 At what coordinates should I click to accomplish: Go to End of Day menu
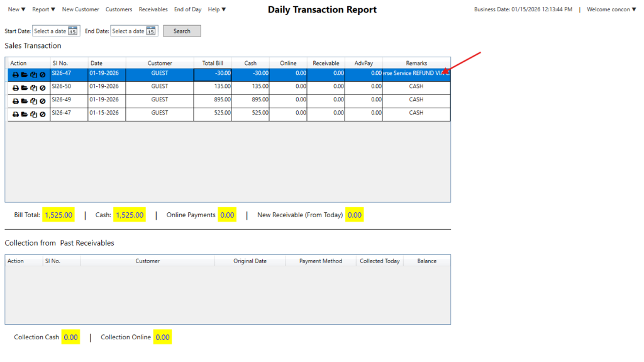coord(187,9)
